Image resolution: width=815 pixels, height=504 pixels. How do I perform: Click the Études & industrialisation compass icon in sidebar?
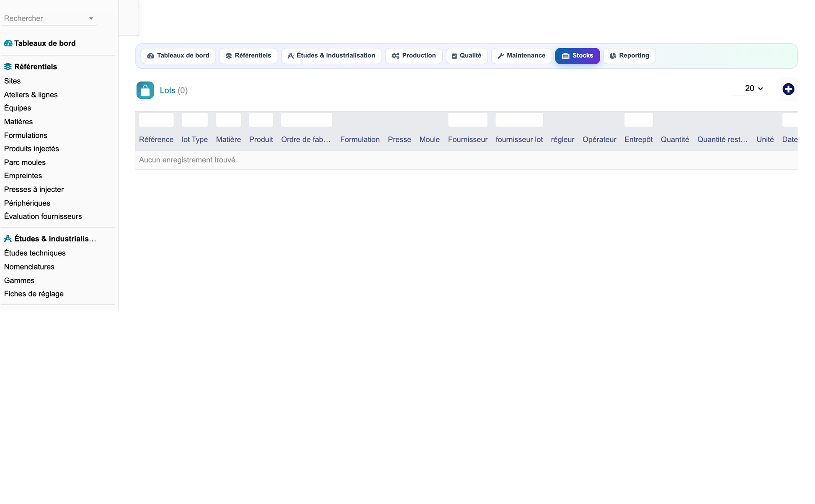8,239
